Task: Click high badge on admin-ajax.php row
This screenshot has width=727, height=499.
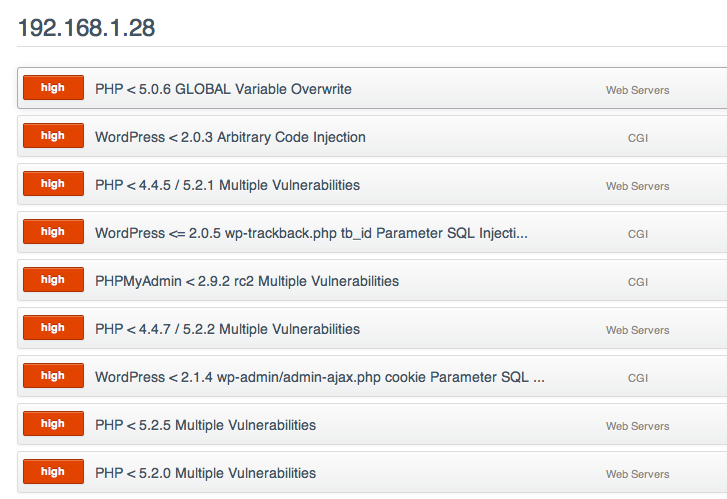Action: [53, 376]
